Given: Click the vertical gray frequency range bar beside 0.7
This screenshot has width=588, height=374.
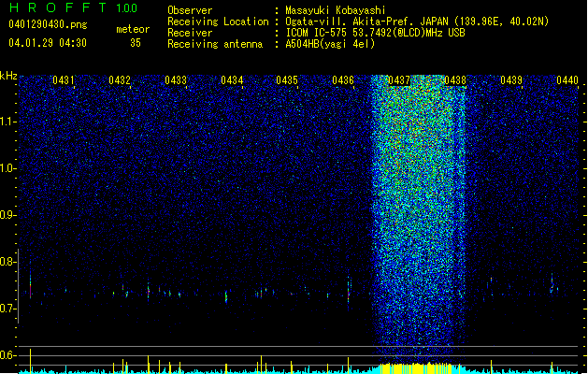Looking at the screenshot, I should [x=19, y=285].
